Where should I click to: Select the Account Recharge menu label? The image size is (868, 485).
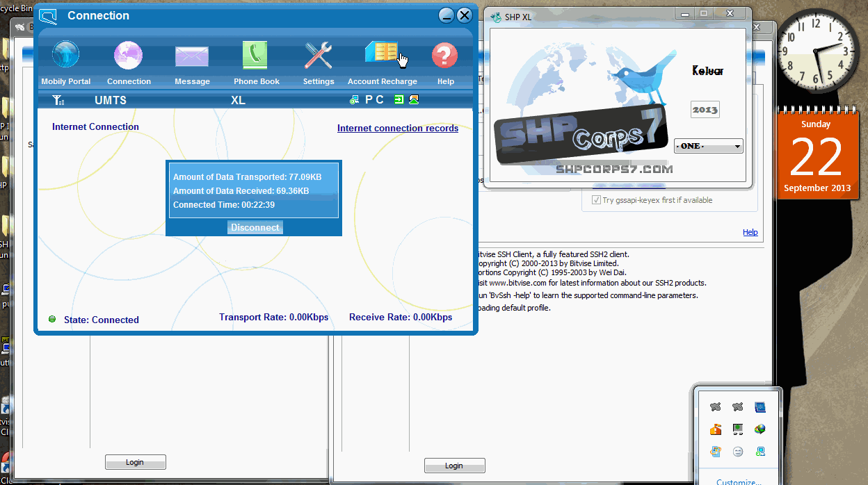click(383, 81)
